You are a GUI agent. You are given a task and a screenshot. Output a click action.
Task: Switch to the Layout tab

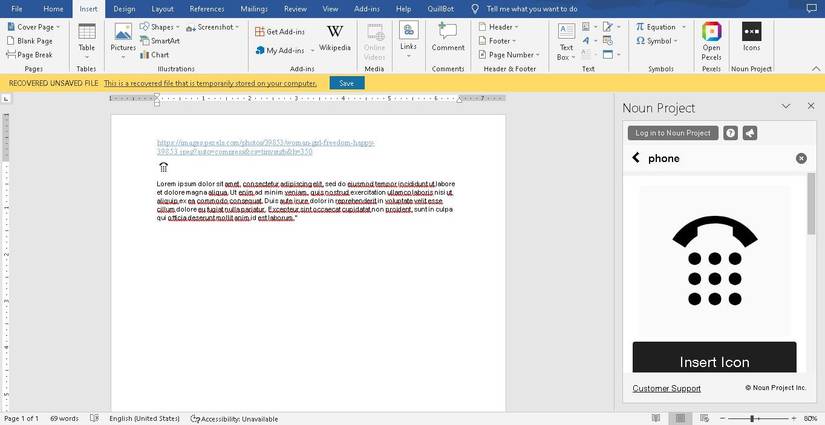(x=162, y=9)
